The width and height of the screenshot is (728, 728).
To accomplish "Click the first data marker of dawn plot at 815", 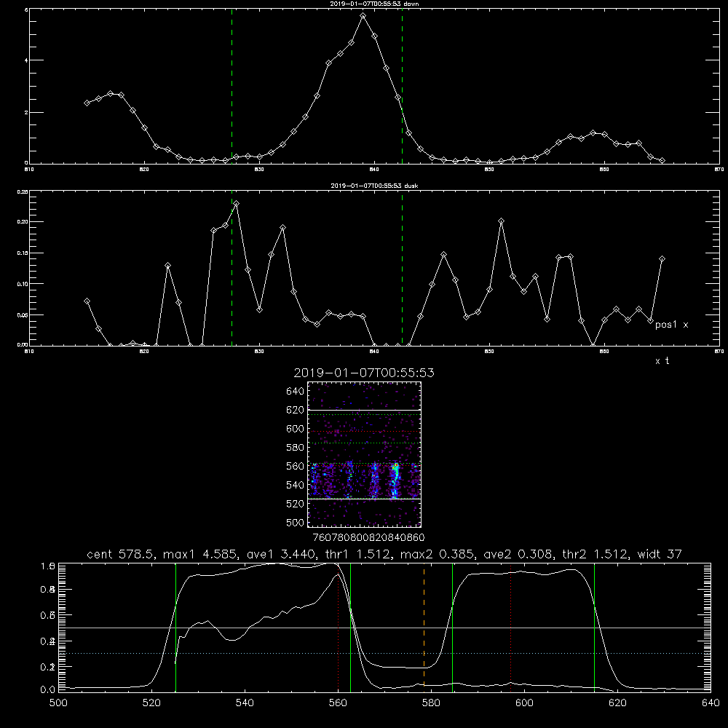I will [x=87, y=103].
